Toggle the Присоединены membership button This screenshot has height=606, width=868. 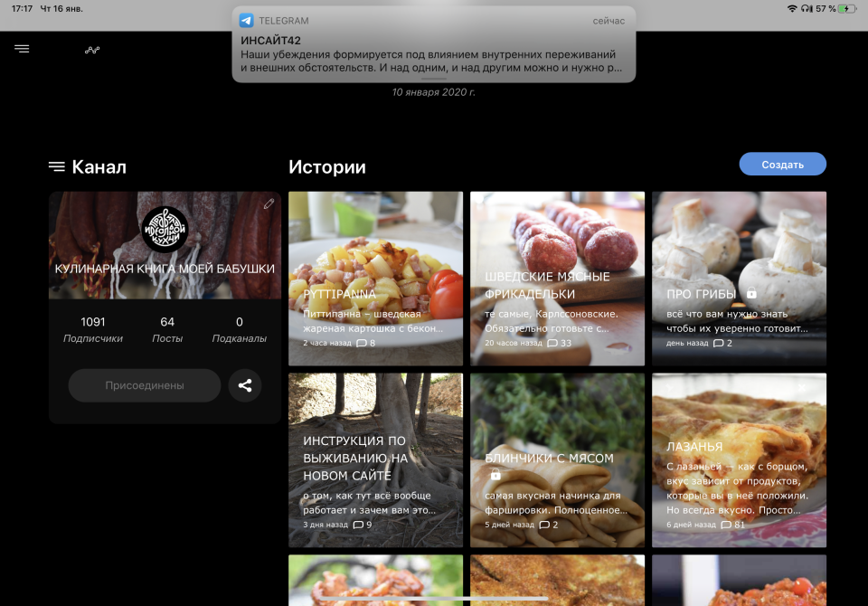(x=145, y=385)
